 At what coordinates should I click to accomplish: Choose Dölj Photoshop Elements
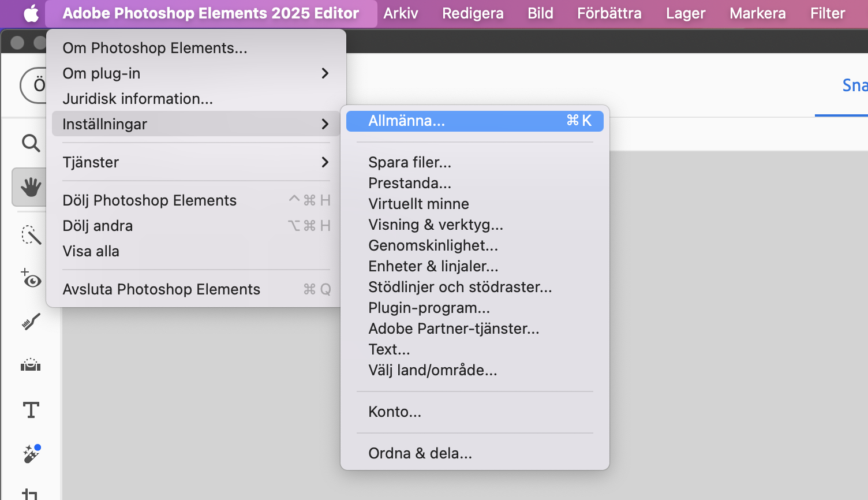[x=196, y=200]
